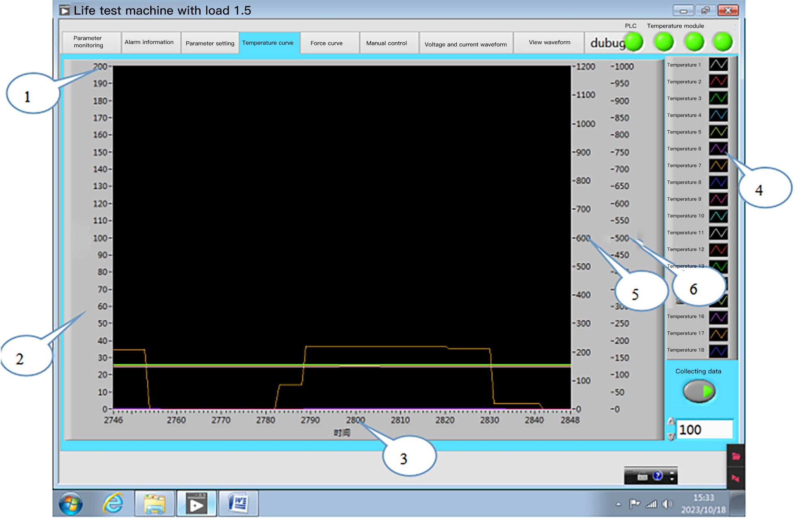Click the 200 maximum on left axis

click(100, 67)
